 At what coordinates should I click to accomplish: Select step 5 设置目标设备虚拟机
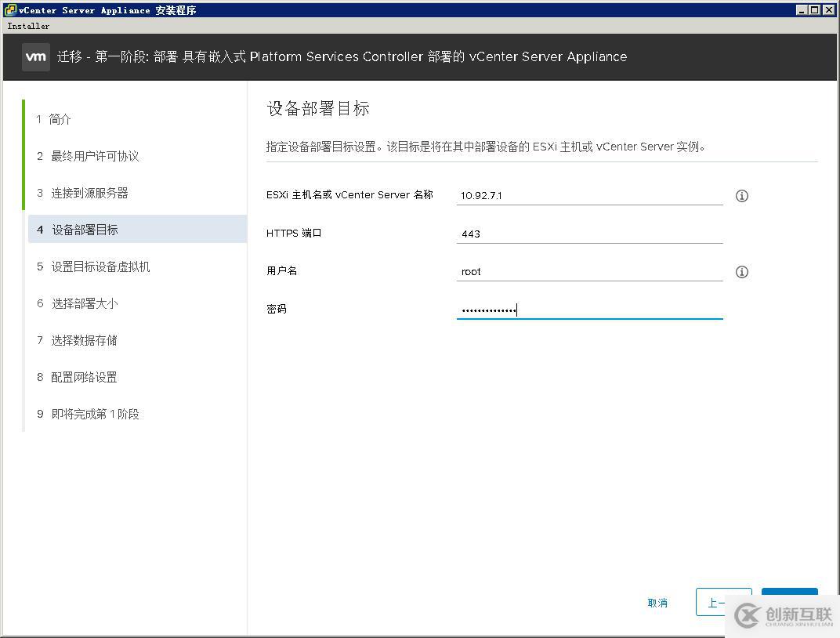click(93, 266)
